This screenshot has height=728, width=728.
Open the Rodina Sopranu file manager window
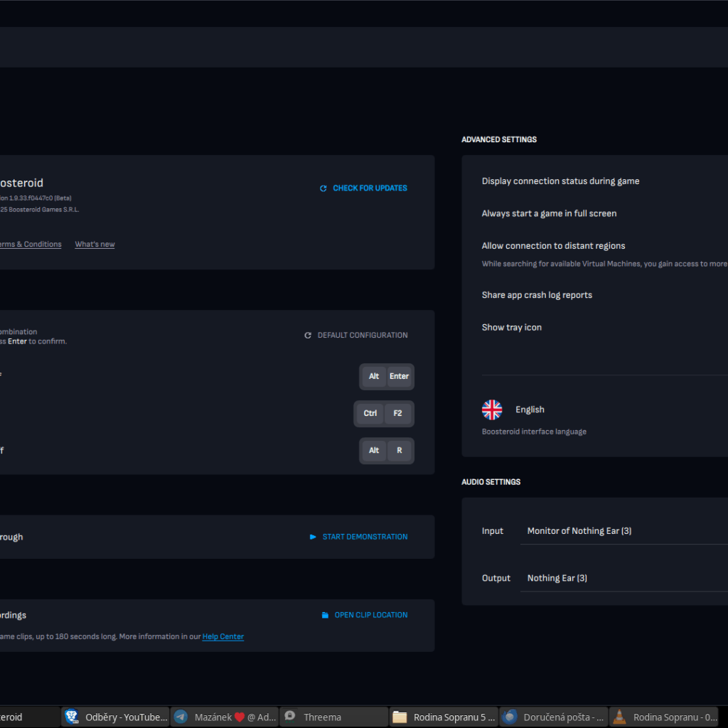point(444,717)
